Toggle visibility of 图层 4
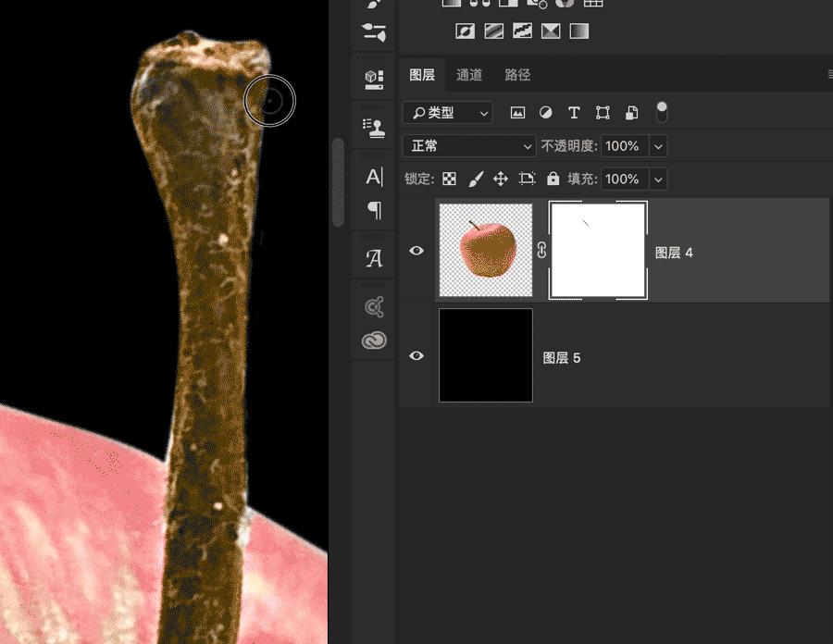Viewport: 833px width, 644px height. 416,251
